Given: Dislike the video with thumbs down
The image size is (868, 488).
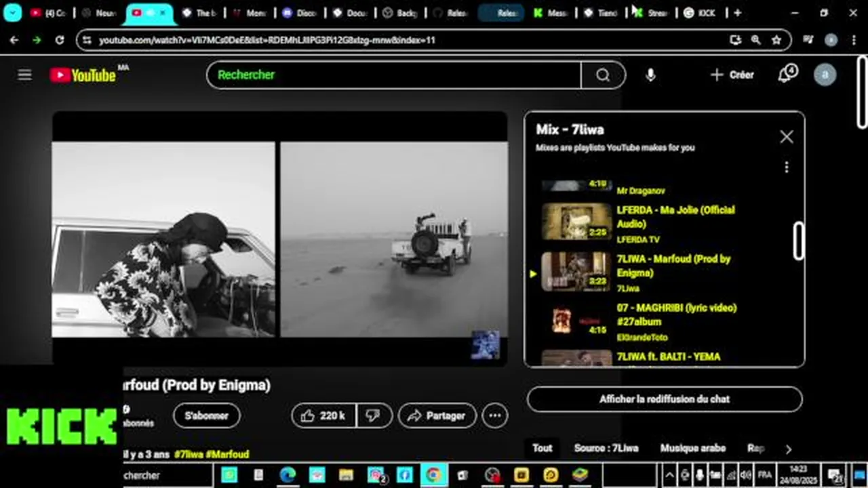Looking at the screenshot, I should click(x=374, y=415).
